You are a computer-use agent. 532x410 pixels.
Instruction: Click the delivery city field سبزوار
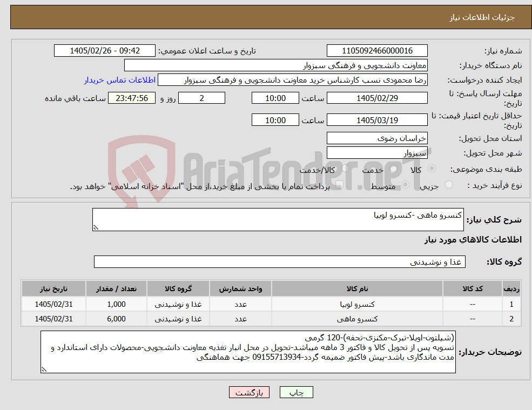coord(377,153)
